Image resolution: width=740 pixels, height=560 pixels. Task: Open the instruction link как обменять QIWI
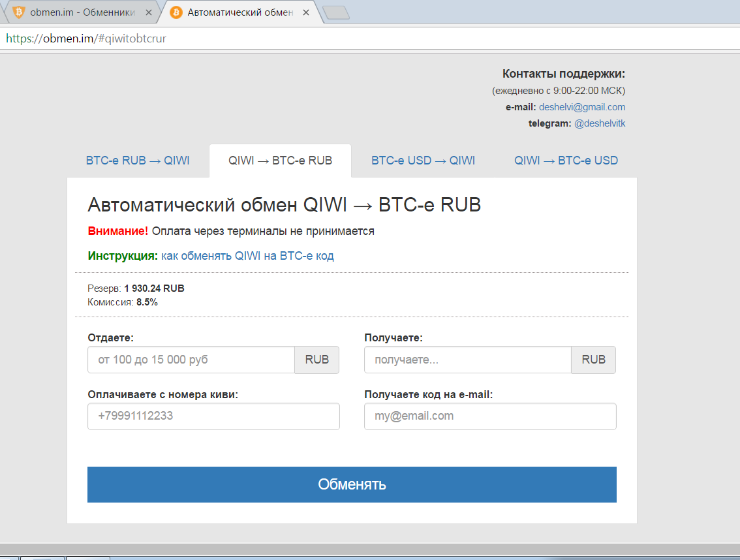[247, 256]
